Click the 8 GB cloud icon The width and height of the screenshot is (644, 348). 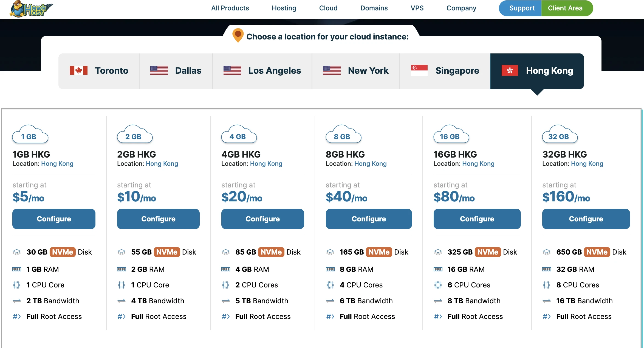click(x=343, y=134)
